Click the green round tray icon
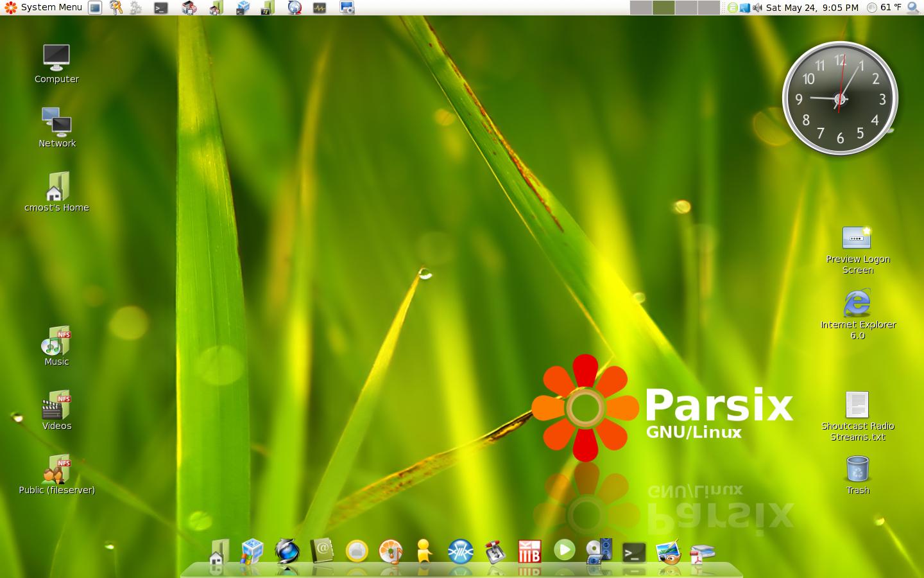This screenshot has width=924, height=578. click(x=733, y=8)
